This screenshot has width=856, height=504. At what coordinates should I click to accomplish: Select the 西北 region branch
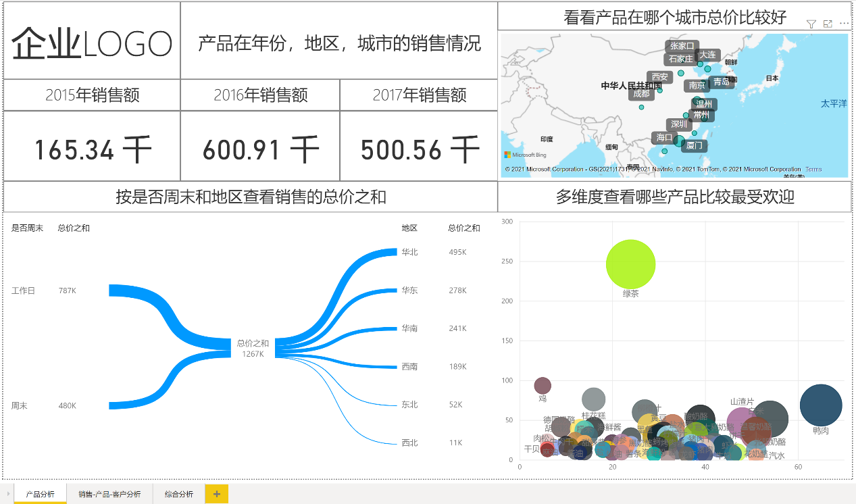click(409, 443)
